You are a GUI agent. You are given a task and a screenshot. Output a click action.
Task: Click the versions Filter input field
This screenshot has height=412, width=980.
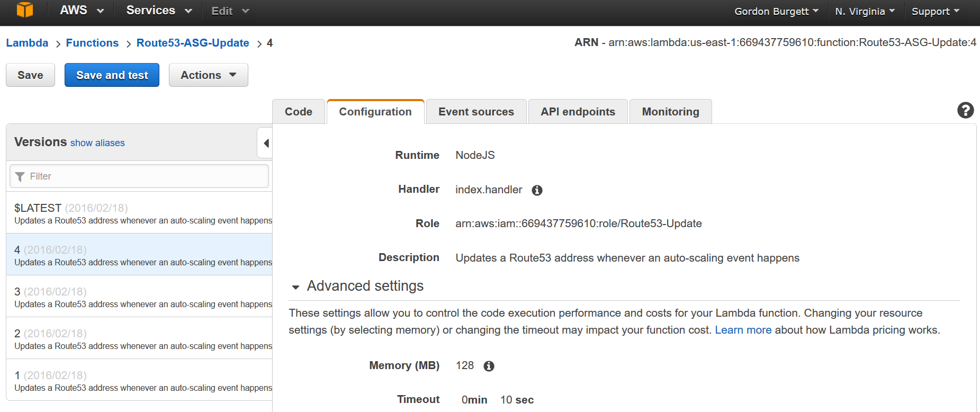click(x=139, y=176)
